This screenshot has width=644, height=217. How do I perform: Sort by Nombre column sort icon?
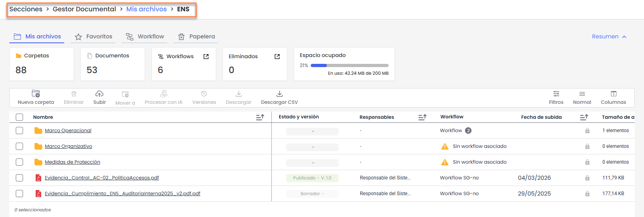260,117
